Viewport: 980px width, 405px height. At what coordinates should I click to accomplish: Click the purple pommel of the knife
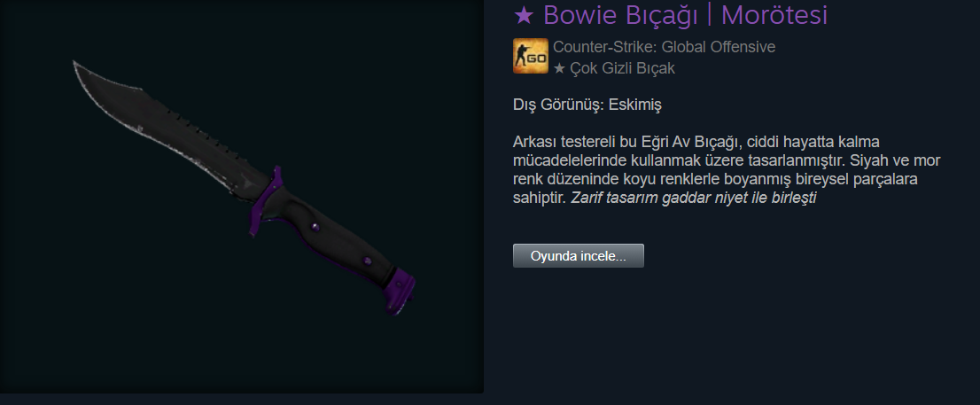pos(398,291)
